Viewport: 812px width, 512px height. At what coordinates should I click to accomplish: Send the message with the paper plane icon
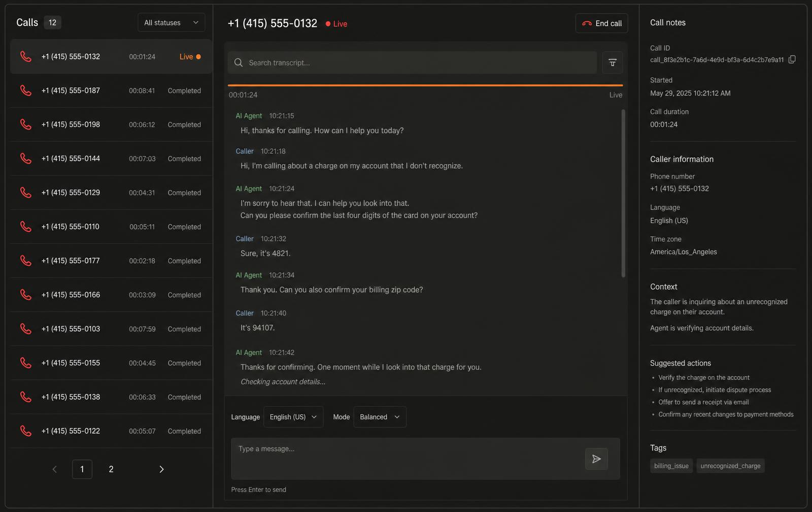pyautogui.click(x=596, y=459)
